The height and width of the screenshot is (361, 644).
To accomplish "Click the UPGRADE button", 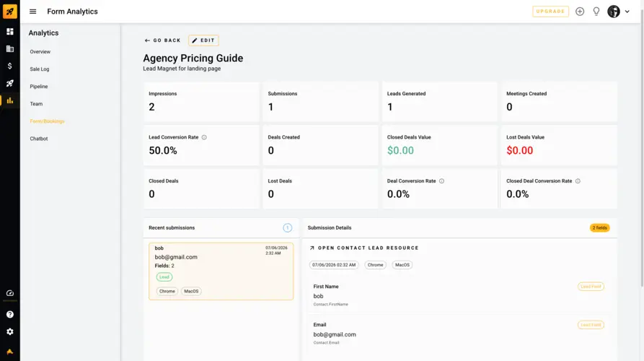I will click(x=550, y=12).
